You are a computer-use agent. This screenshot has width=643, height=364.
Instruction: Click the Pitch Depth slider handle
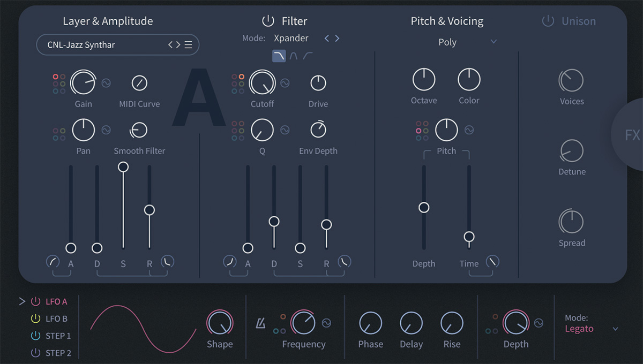(x=424, y=207)
